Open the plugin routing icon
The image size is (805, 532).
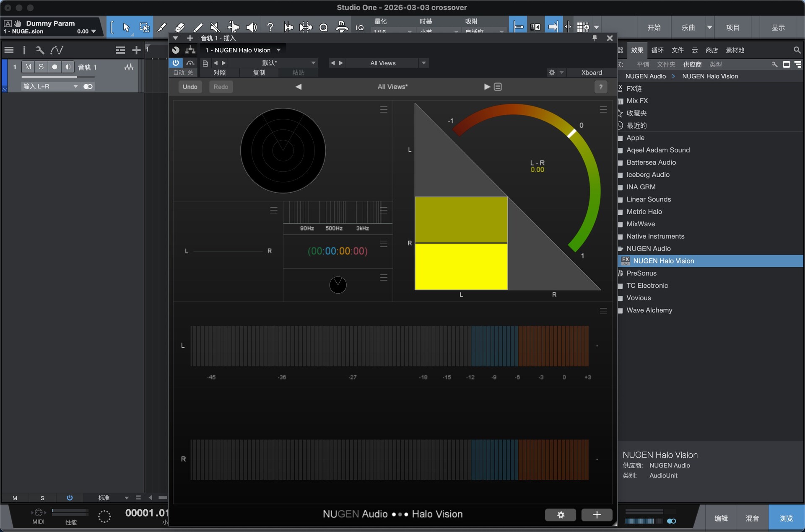pos(190,50)
